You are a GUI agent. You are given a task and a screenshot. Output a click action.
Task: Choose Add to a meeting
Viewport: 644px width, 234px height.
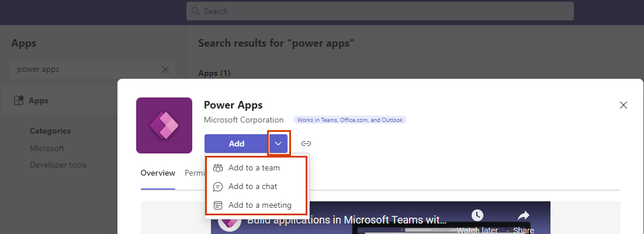coord(256,205)
